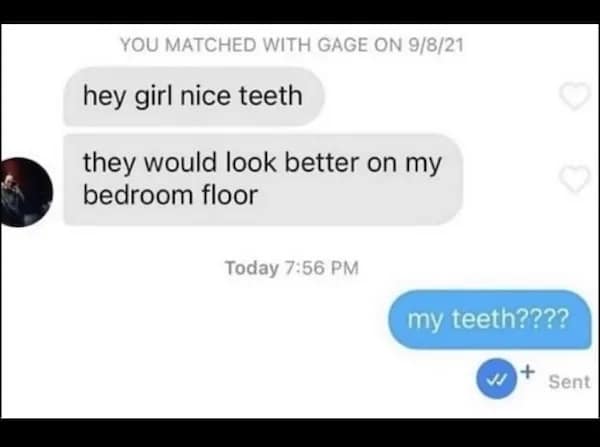
Task: Click the "Today 7:56 PM" timestamp
Action: pos(292,268)
